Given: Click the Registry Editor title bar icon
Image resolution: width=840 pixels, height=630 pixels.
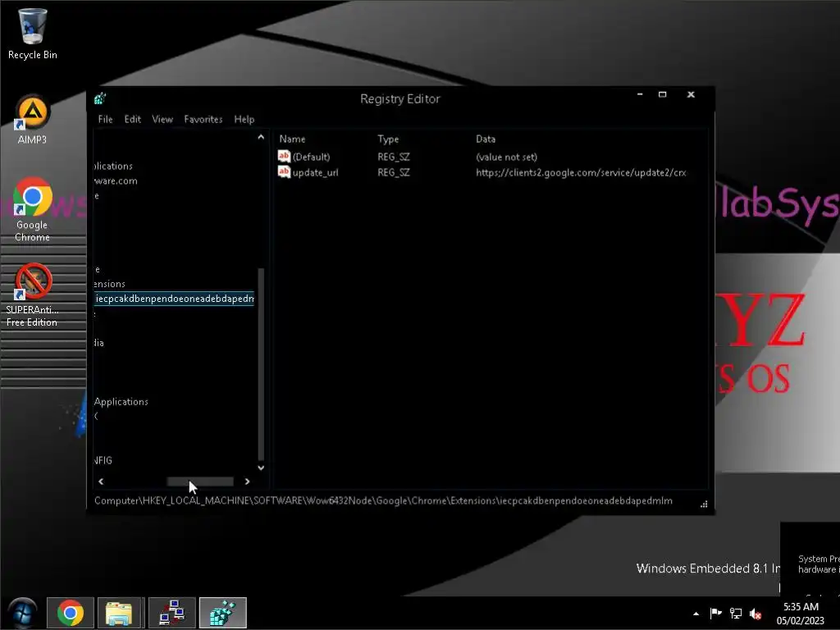Looking at the screenshot, I should pyautogui.click(x=100, y=98).
